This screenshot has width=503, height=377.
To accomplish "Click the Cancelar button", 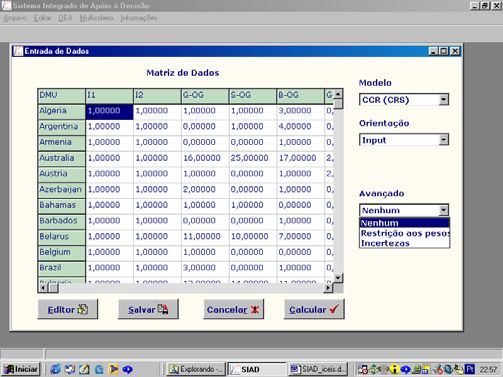I will click(233, 309).
